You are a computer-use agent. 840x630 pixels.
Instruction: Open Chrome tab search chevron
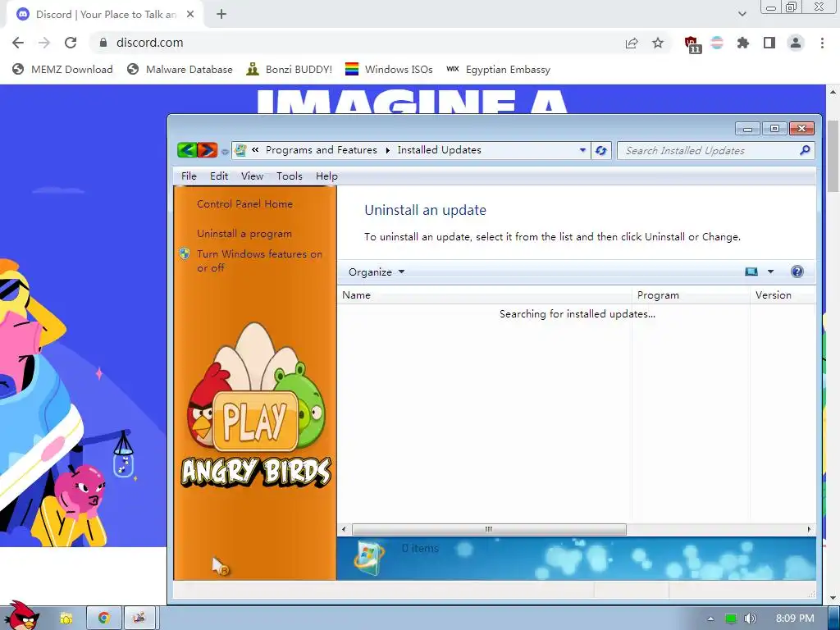point(742,15)
